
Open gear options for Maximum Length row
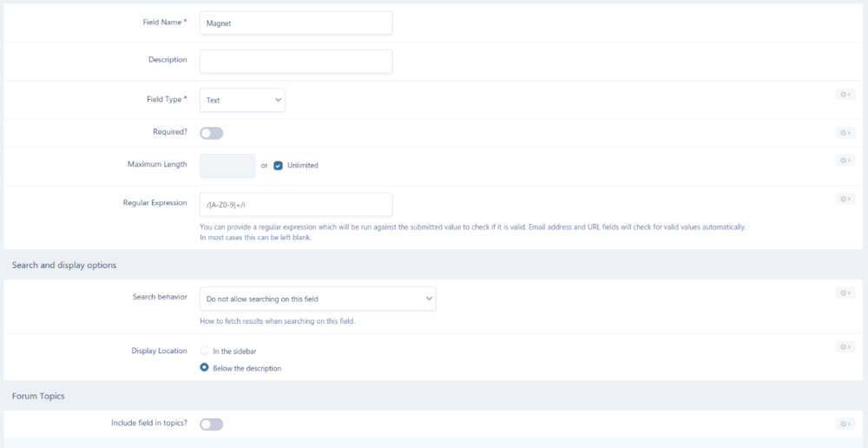click(x=845, y=161)
